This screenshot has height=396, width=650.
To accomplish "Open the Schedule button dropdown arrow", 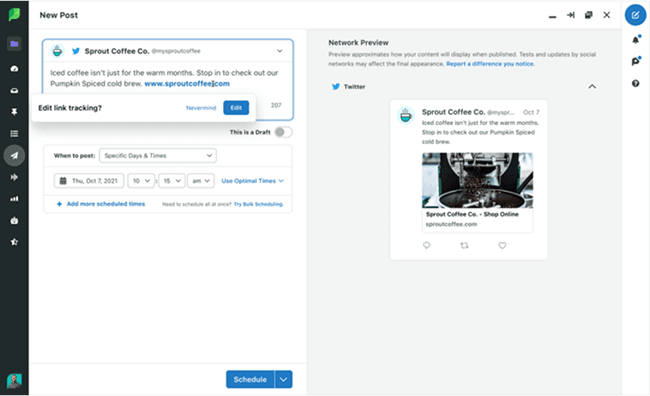I will point(284,379).
